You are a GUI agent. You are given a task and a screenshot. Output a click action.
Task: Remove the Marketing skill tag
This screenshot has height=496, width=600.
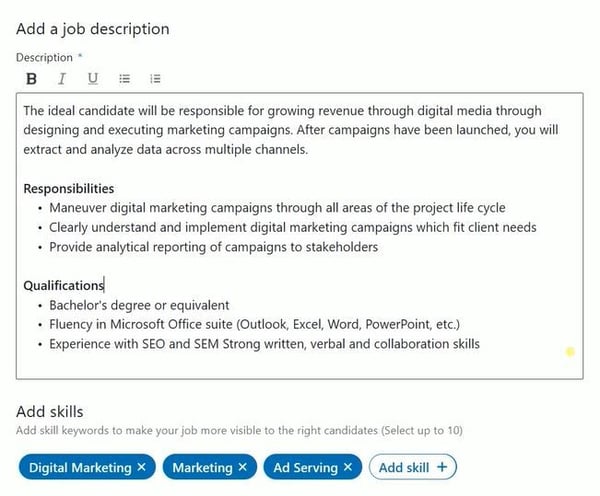(243, 467)
